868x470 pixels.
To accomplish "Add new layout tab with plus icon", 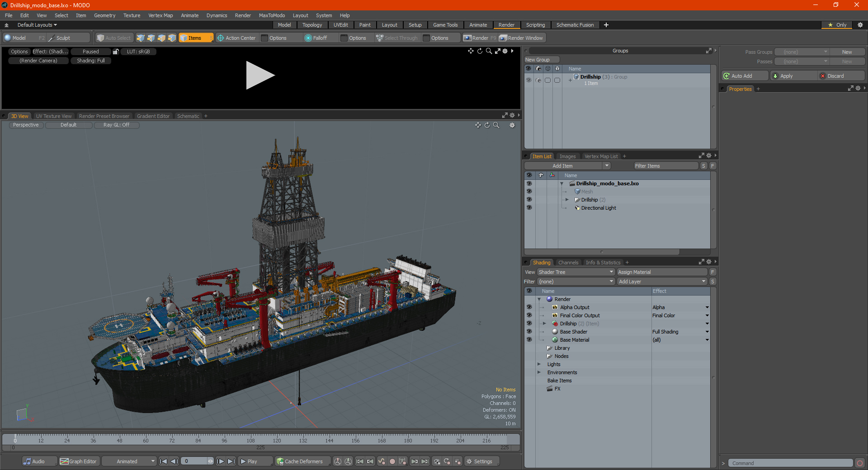I will tap(606, 25).
